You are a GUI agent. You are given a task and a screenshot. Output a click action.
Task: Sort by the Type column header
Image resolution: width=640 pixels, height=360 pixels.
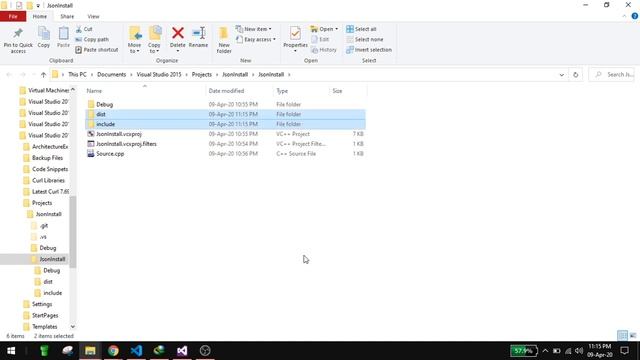click(301, 91)
